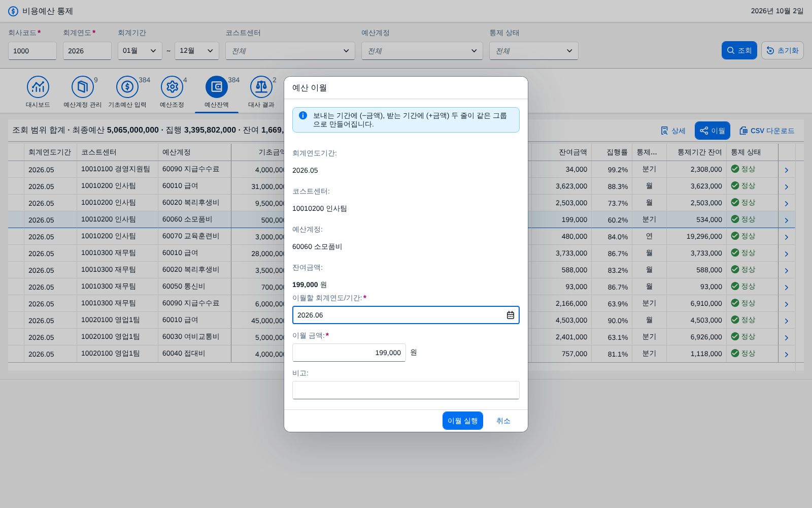This screenshot has height=508, width=812.
Task: Open 대사 결과 scales icon tab
Action: [x=261, y=87]
